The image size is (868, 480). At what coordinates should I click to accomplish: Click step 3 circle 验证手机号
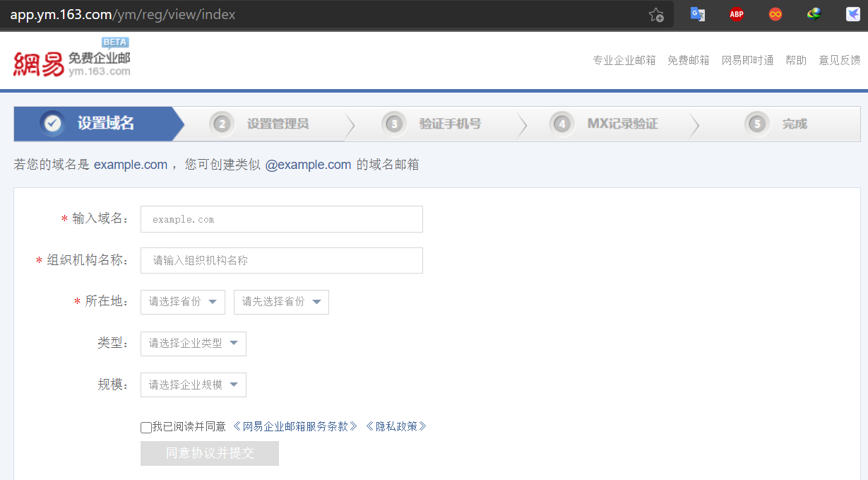393,123
